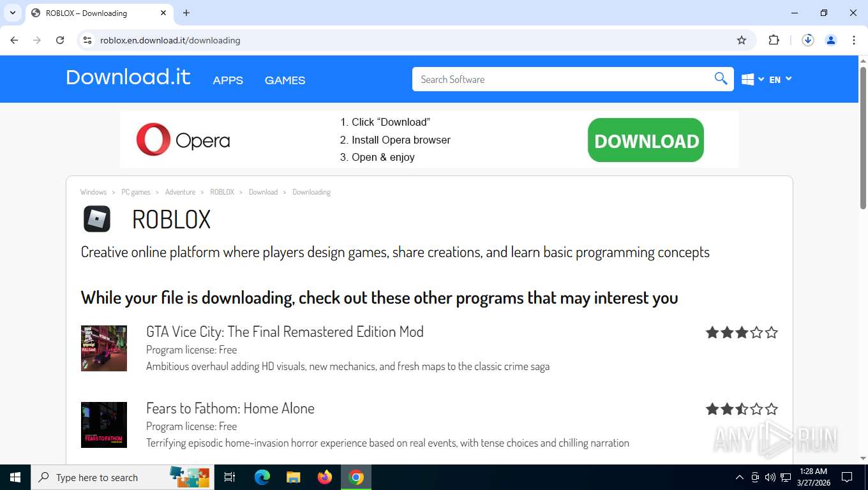Focus the Search Software field

562,79
